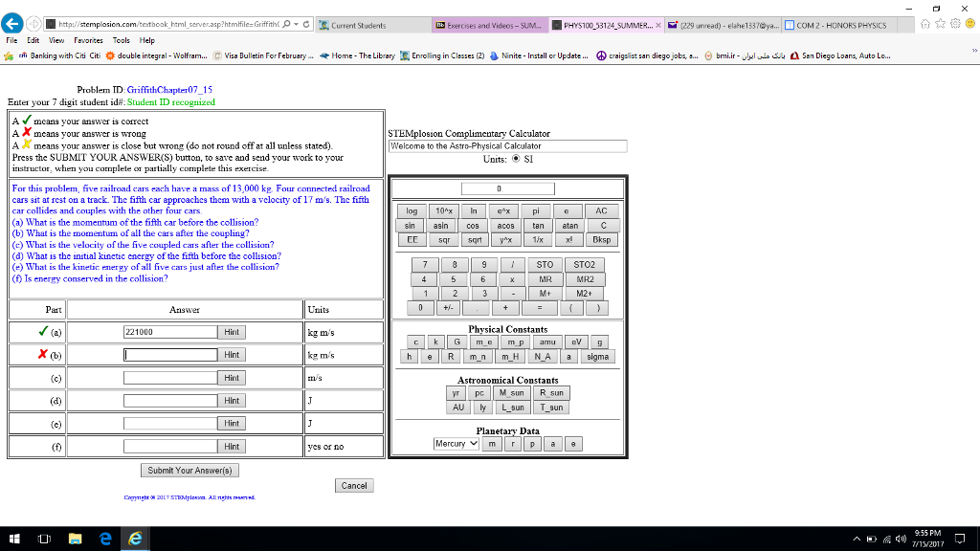The height and width of the screenshot is (551, 980).
Task: Click the calculator equals button
Action: pyautogui.click(x=540, y=308)
